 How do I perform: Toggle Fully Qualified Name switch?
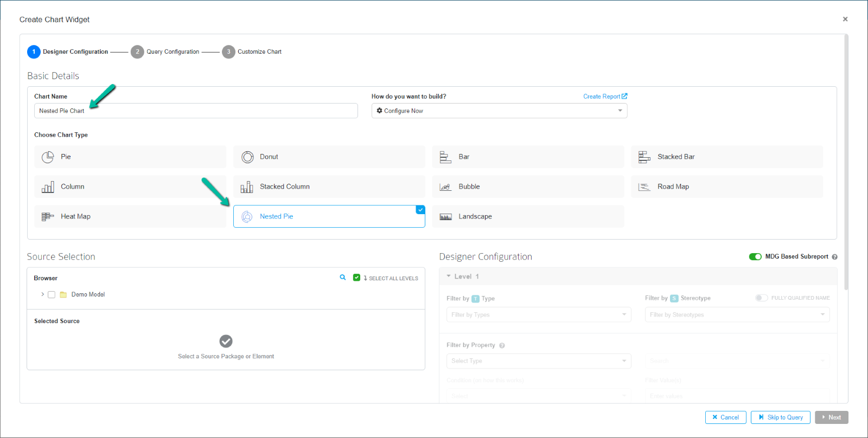(x=762, y=298)
